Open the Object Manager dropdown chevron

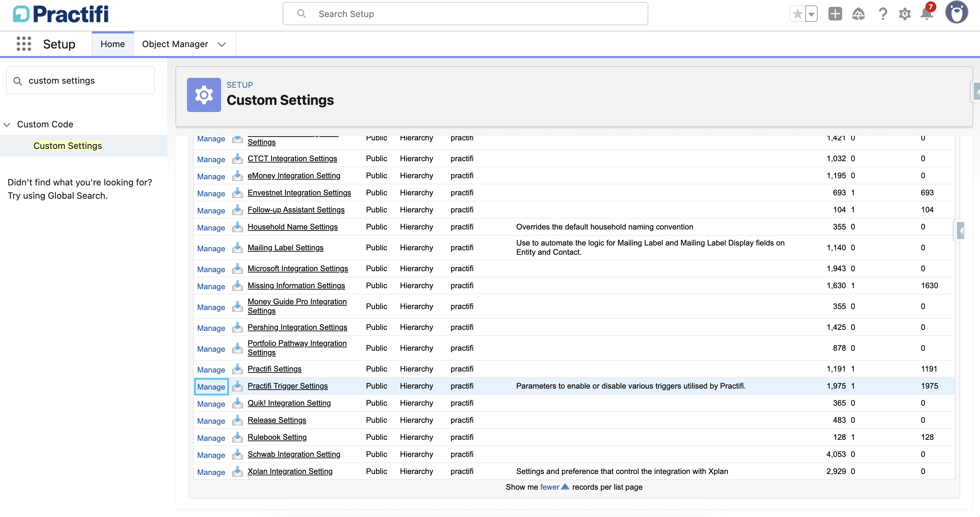click(x=222, y=44)
